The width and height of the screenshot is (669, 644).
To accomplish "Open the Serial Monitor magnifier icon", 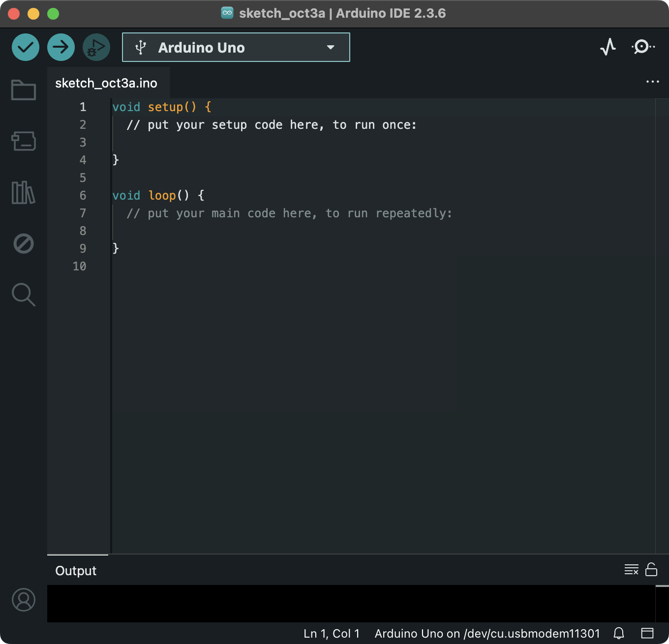I will coord(643,47).
